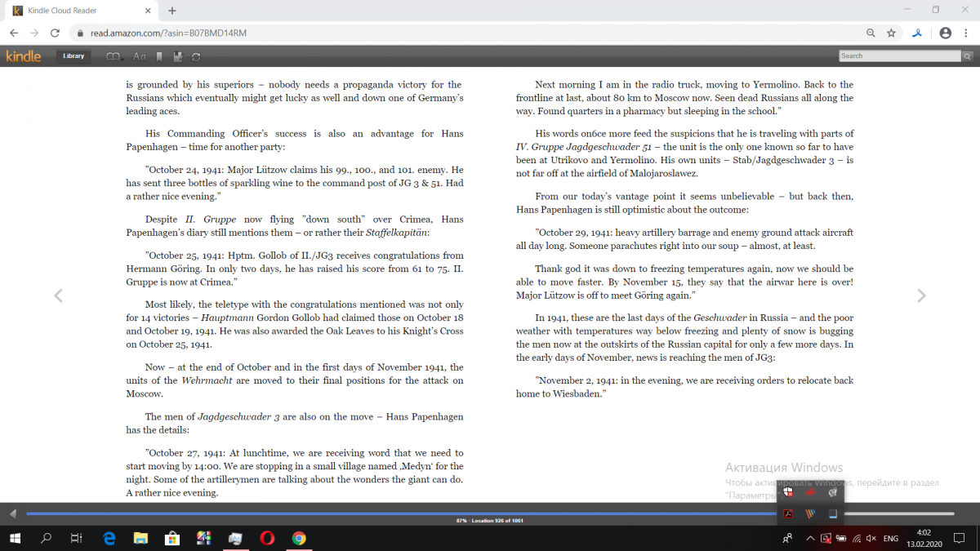
Task: Open File Explorer from the taskbar
Action: (140, 538)
